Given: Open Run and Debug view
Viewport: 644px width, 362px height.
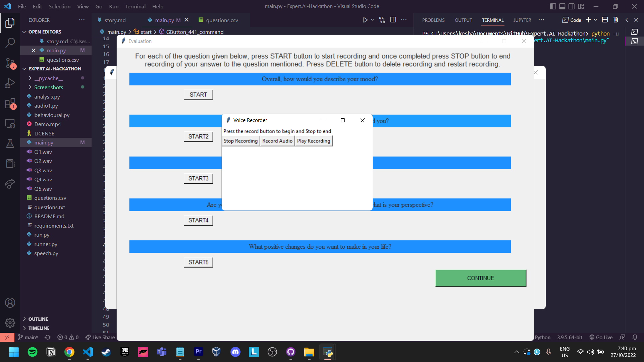Looking at the screenshot, I should (10, 83).
